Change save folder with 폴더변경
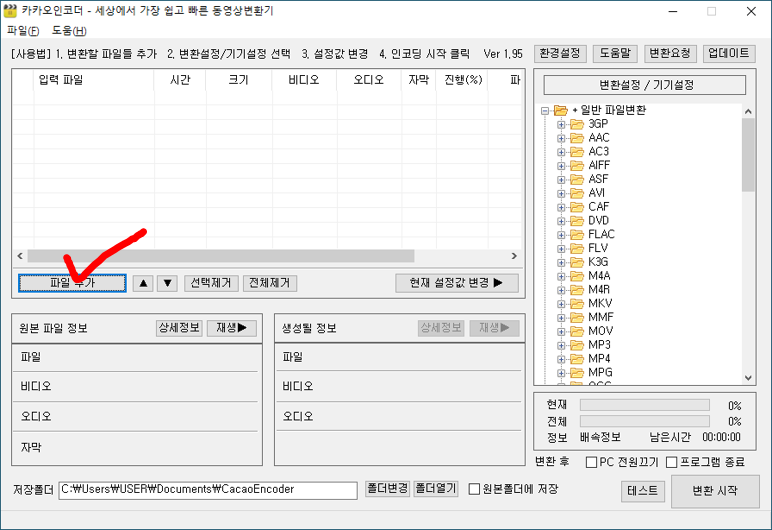 (x=387, y=489)
